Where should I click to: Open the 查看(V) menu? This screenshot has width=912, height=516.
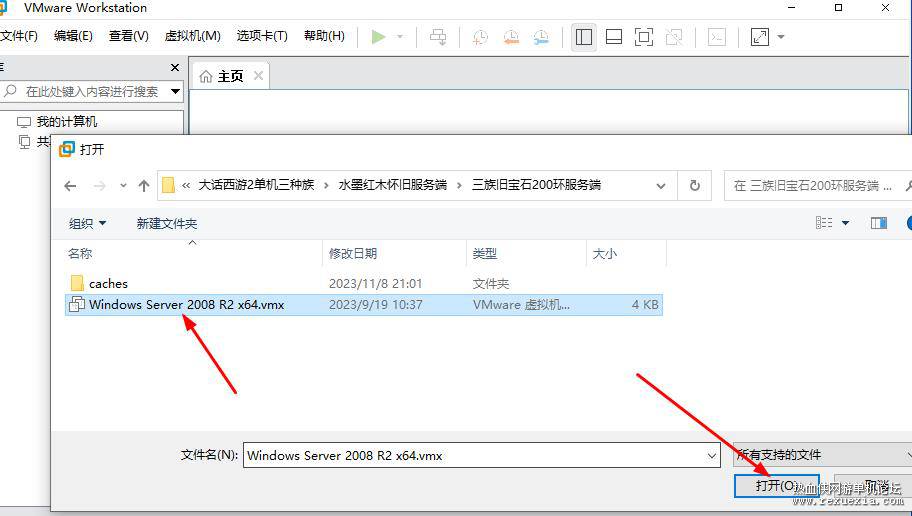(129, 36)
